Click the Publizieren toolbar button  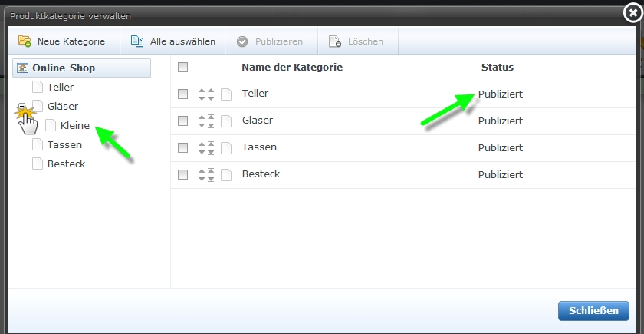270,41
